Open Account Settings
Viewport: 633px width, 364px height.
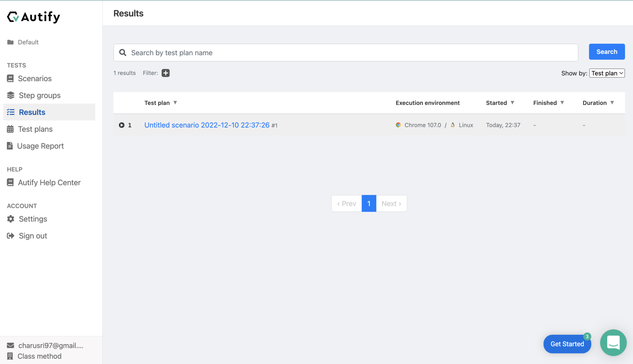[33, 219]
